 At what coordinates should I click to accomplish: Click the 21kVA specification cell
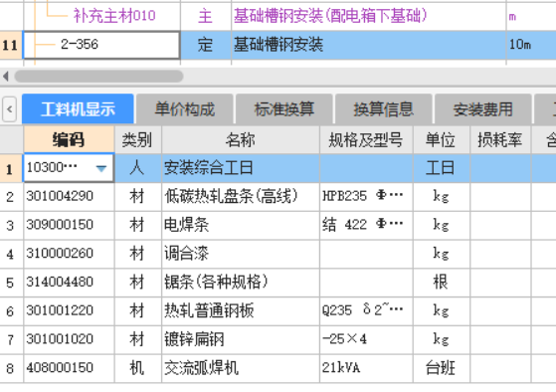pos(366,368)
